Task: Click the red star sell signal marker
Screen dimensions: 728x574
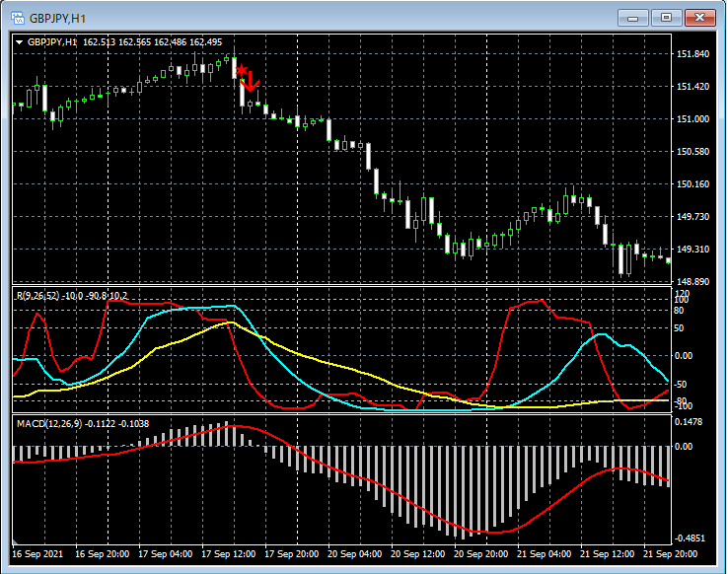Action: (242, 71)
